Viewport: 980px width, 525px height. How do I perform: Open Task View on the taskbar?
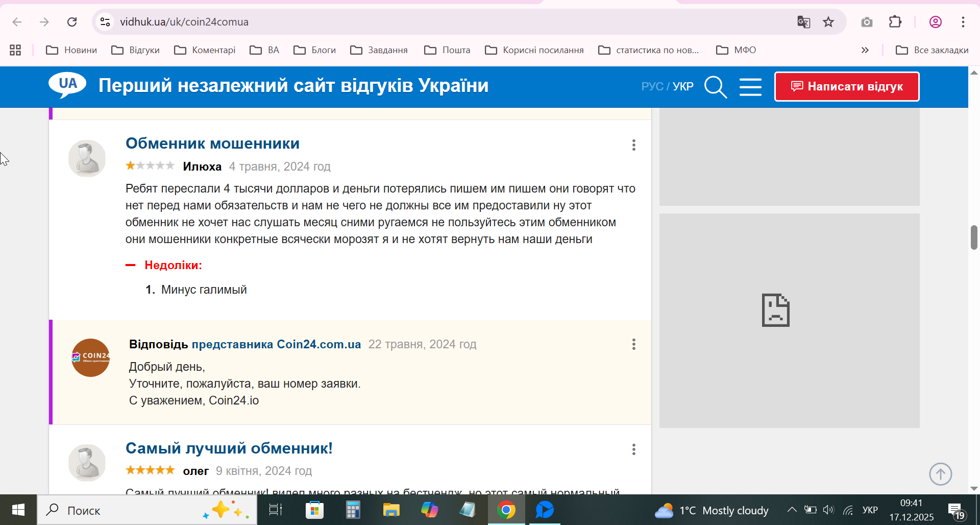pos(276,510)
